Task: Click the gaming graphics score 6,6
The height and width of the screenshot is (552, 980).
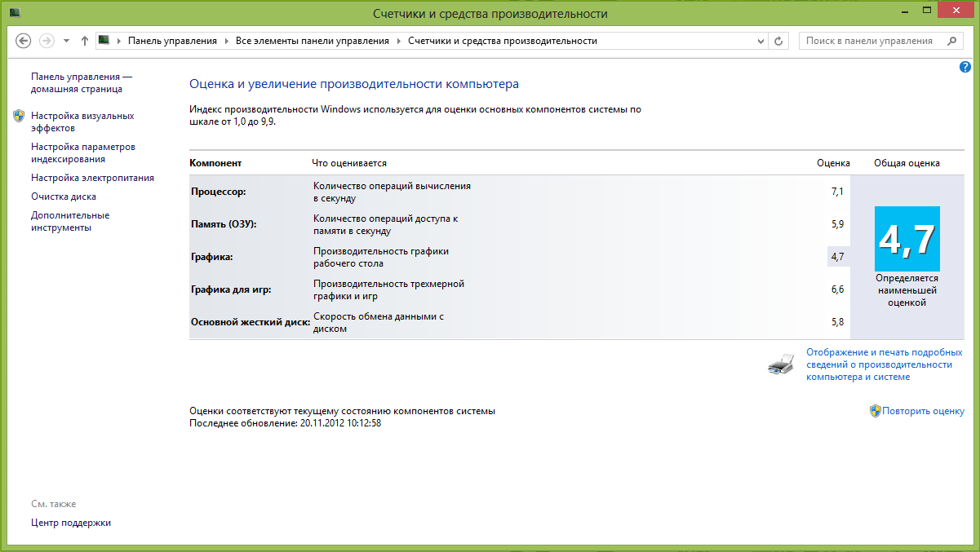Action: pos(837,289)
